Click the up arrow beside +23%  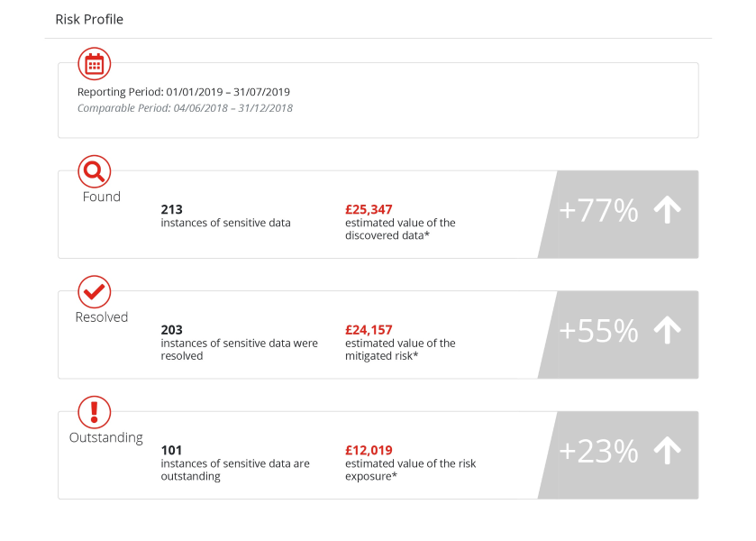667,451
